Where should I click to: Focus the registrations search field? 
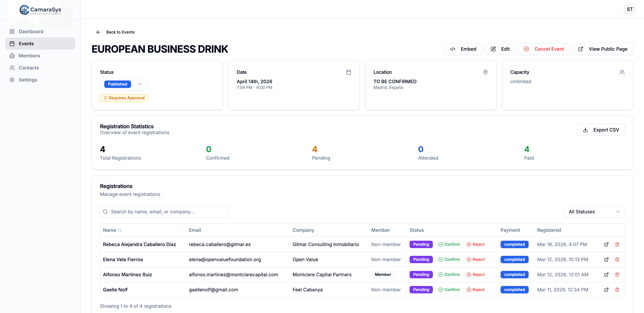pyautogui.click(x=164, y=212)
